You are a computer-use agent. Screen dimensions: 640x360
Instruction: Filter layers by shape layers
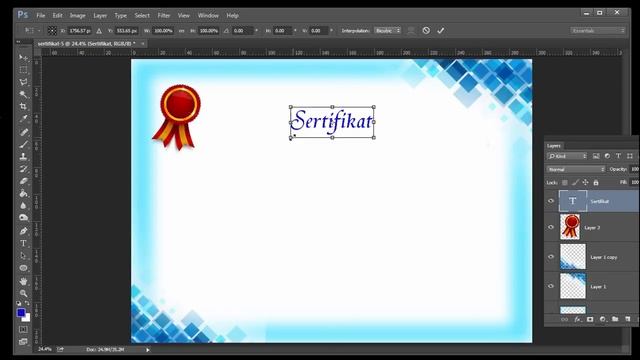[x=630, y=156]
